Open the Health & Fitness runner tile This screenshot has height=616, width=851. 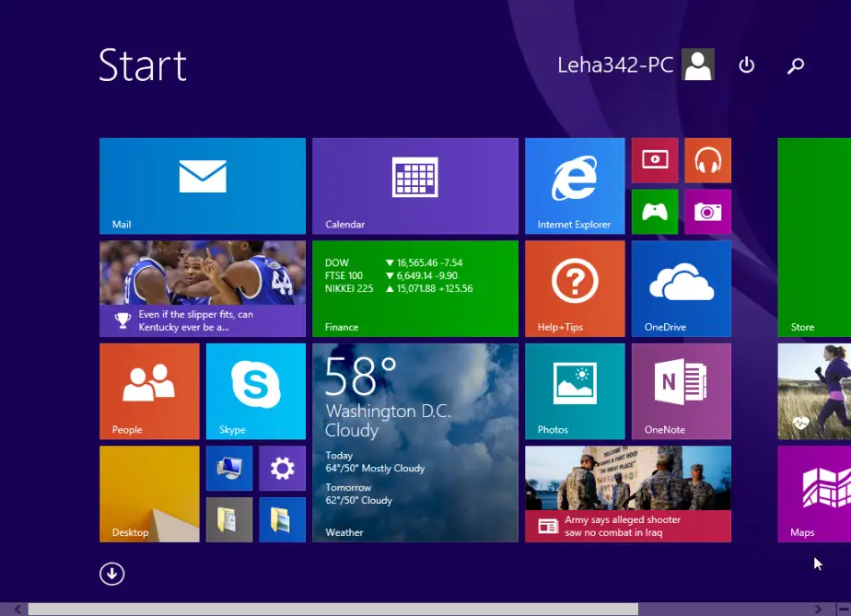tap(814, 391)
